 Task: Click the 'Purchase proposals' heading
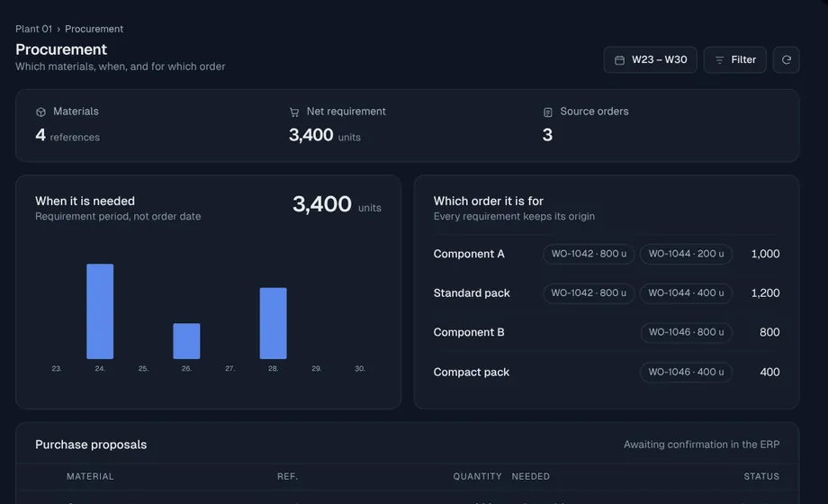91,445
